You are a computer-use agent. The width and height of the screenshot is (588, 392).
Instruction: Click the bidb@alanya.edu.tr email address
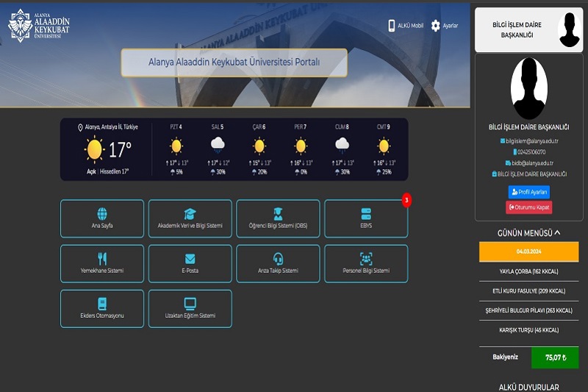click(532, 163)
